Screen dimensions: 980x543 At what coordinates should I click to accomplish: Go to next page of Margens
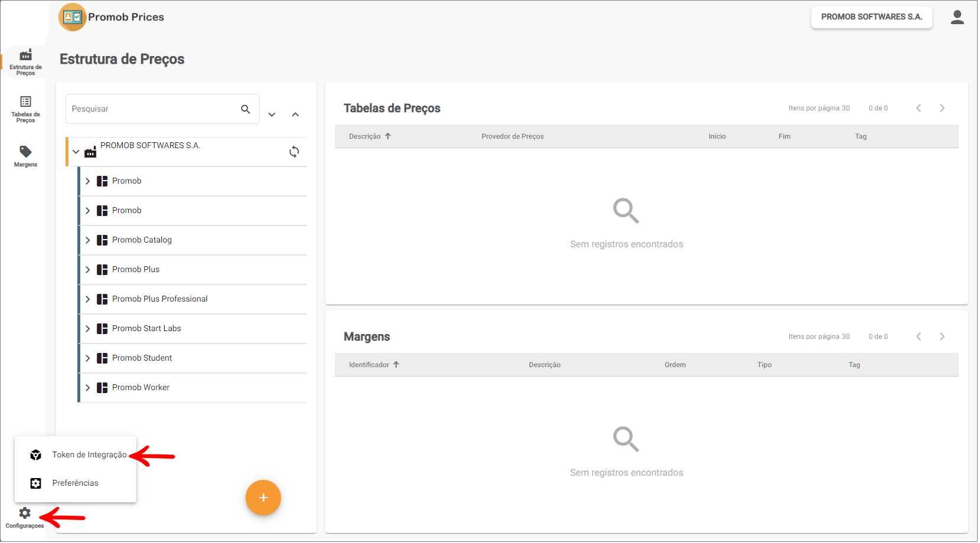(942, 336)
